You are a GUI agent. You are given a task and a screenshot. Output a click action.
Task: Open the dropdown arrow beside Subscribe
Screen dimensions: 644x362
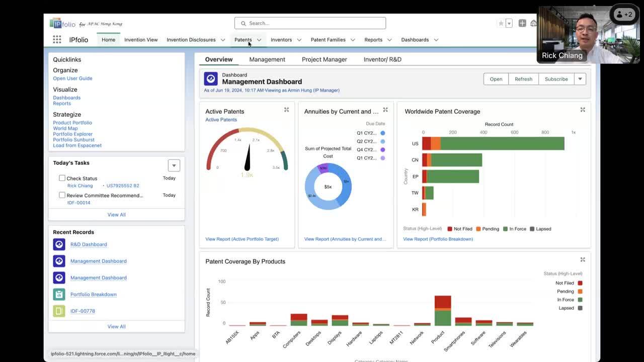pyautogui.click(x=580, y=79)
